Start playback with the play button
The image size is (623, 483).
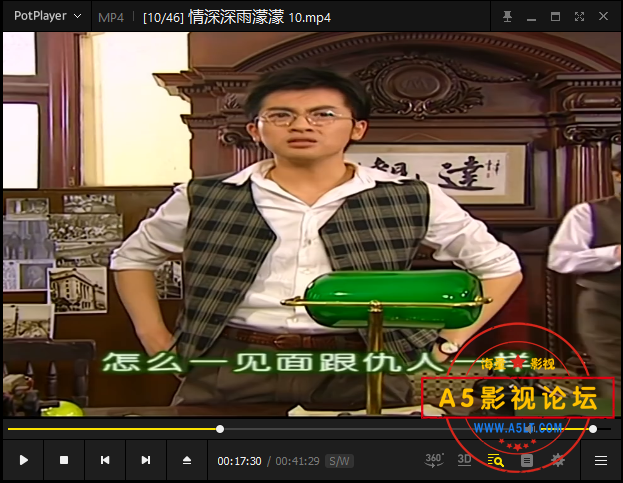(23, 460)
